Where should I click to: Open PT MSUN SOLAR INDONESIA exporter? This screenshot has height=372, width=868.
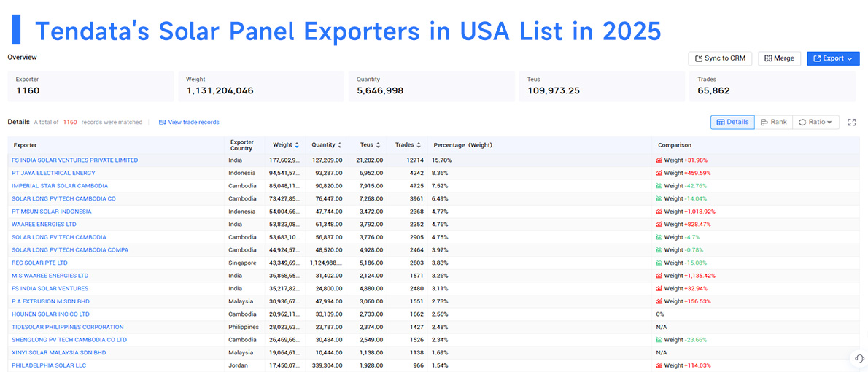pos(52,212)
